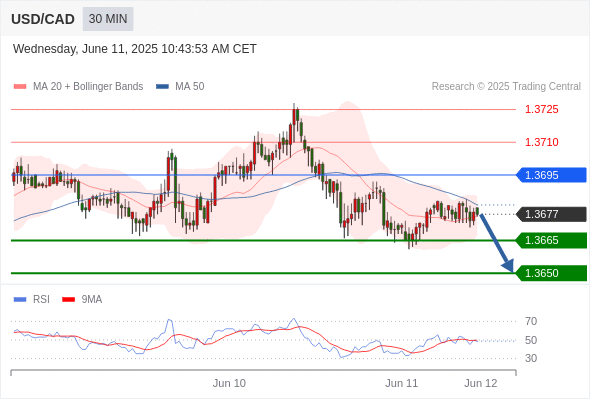Click the blue MA 50 legend swatch
This screenshot has width=590, height=400.
[x=162, y=87]
